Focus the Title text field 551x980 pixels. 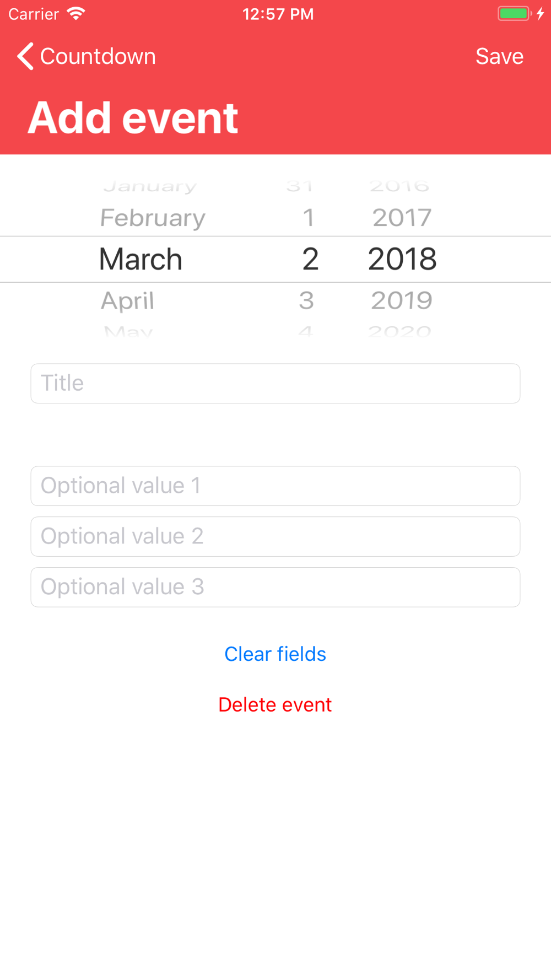click(x=275, y=384)
